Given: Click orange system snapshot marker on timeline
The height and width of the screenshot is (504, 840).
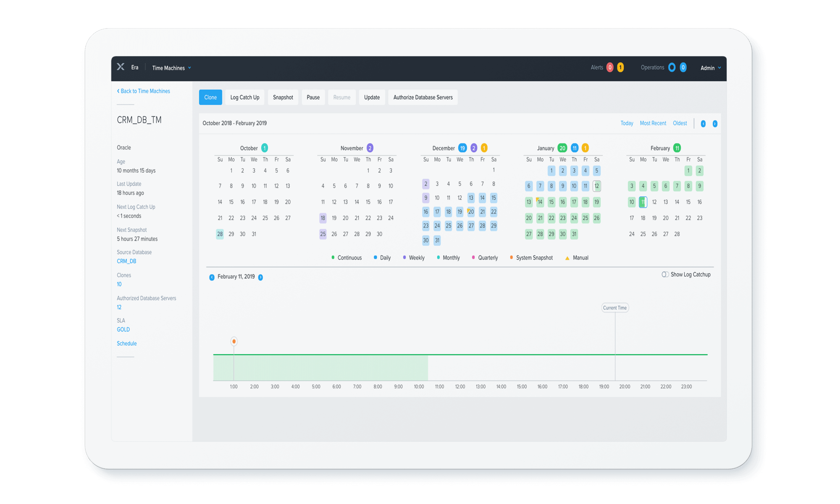Looking at the screenshot, I should click(234, 341).
